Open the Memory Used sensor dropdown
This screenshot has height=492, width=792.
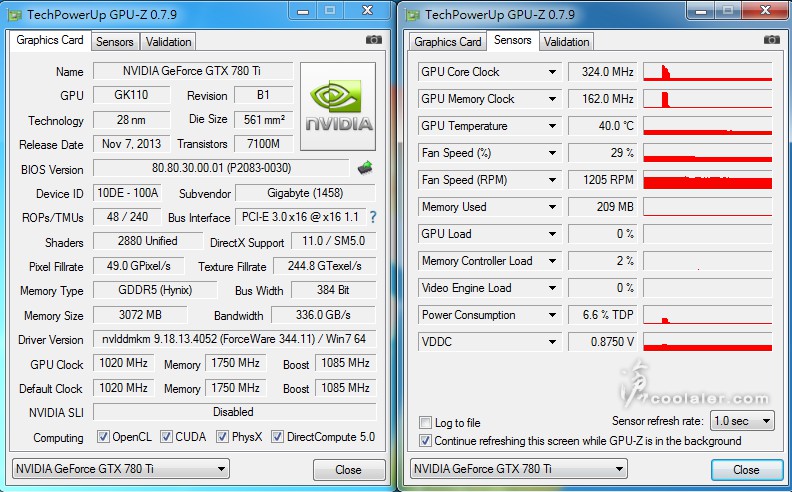[x=552, y=207]
